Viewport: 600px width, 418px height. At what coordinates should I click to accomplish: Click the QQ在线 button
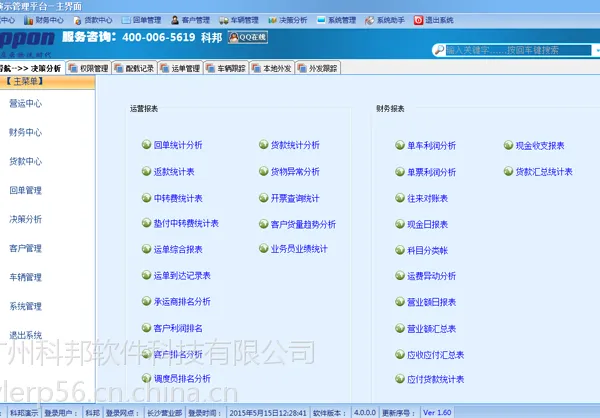248,37
